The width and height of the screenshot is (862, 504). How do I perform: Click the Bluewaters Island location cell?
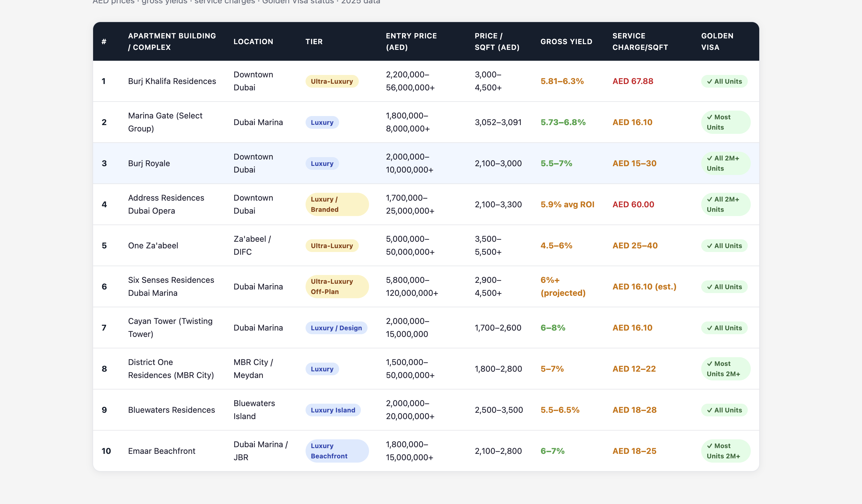pyautogui.click(x=254, y=410)
